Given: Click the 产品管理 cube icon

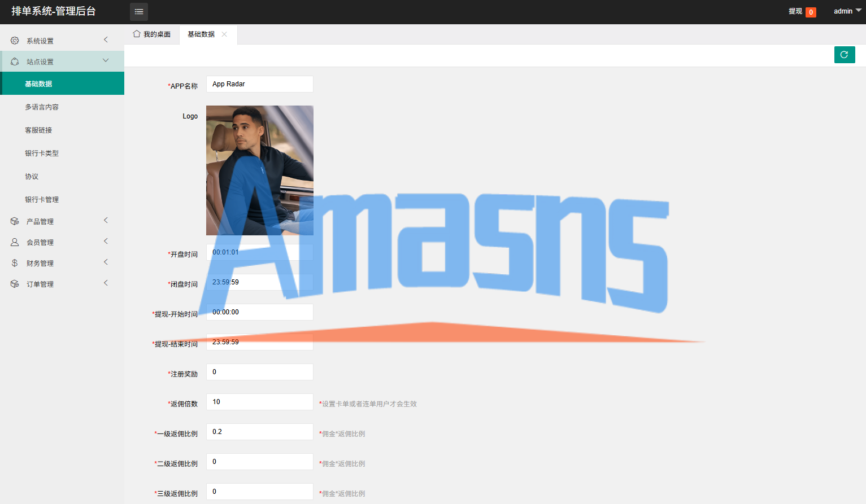Looking at the screenshot, I should click(x=15, y=221).
